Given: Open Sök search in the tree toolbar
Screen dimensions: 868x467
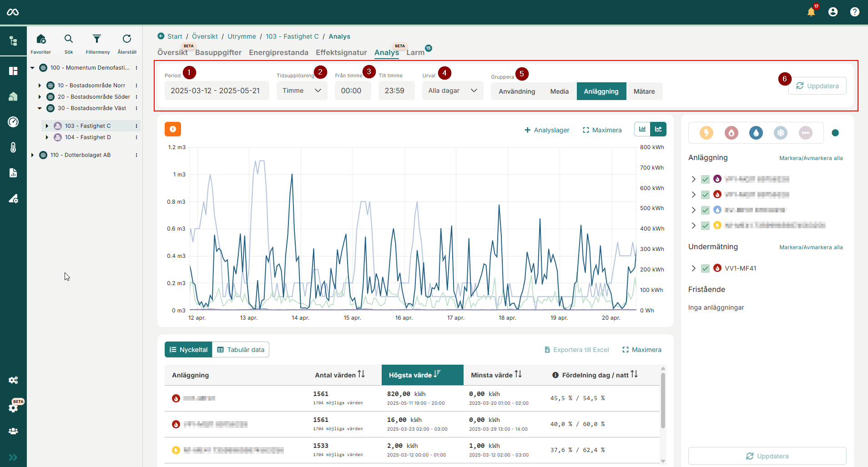Looking at the screenshot, I should coord(69,44).
